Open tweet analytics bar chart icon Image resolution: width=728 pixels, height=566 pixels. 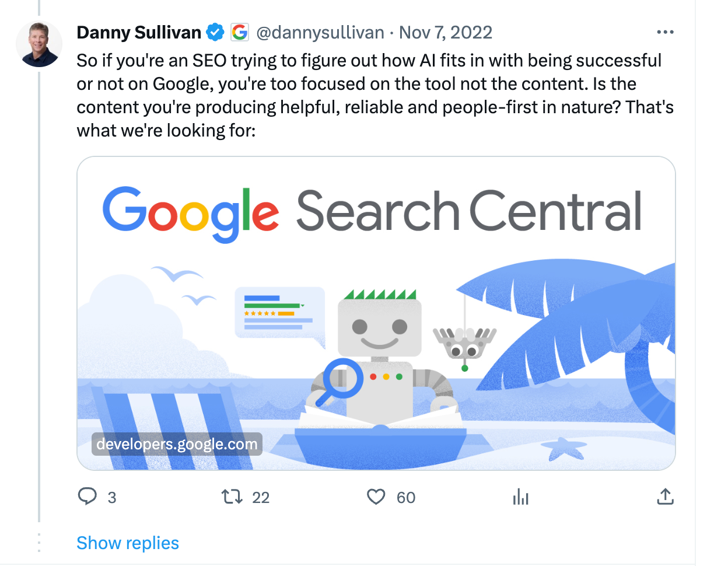(520, 497)
